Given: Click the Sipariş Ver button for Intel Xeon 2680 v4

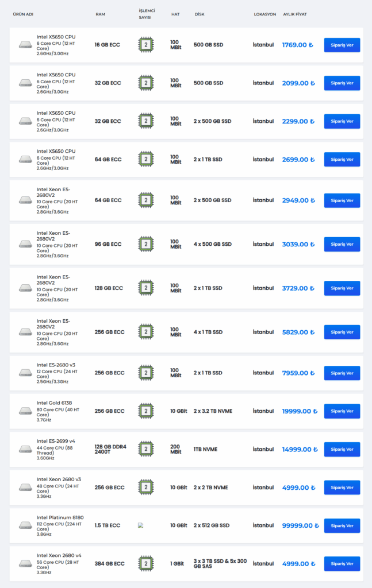Looking at the screenshot, I should click(342, 564).
